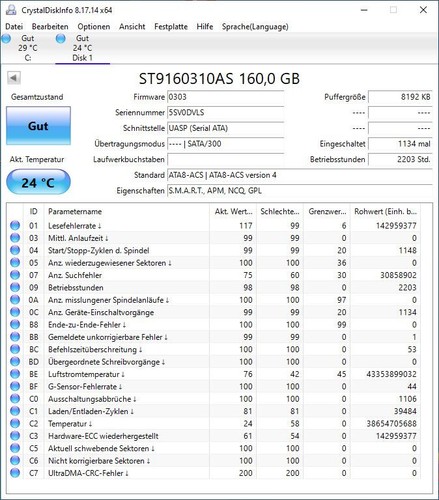Click status orb for Laden/Entladen-Zyklen row

point(15,411)
